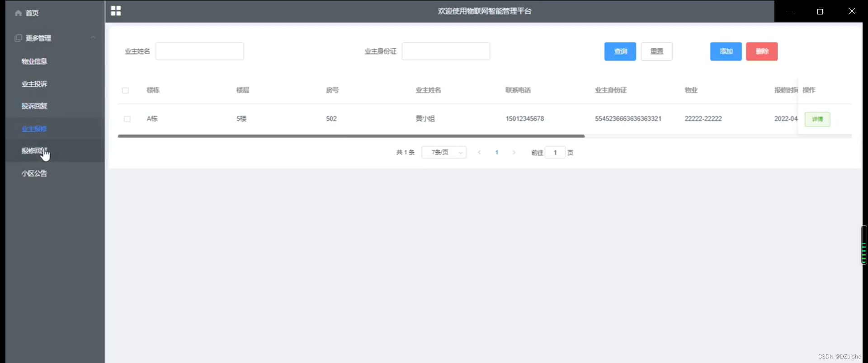Select the 业主报修 menu item

34,129
